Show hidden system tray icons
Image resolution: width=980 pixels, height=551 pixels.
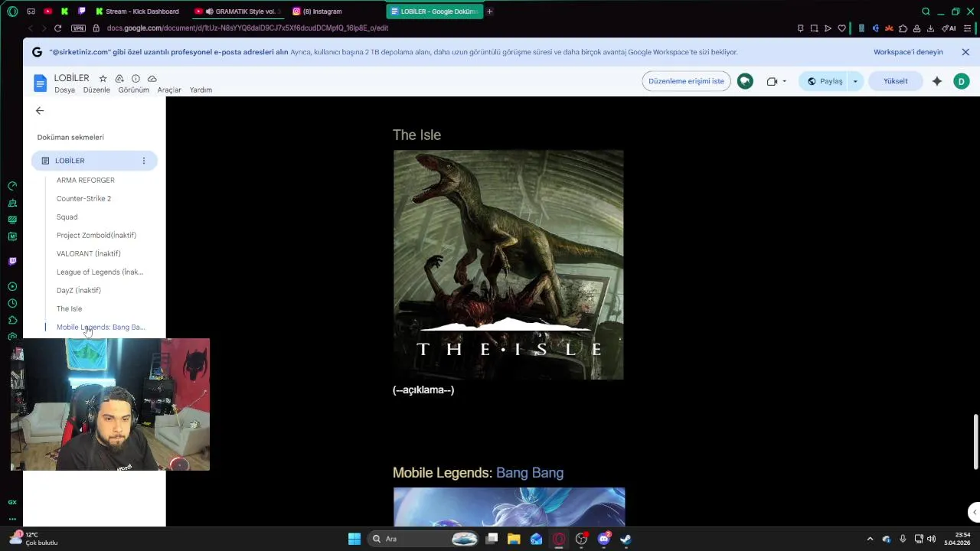pos(869,539)
